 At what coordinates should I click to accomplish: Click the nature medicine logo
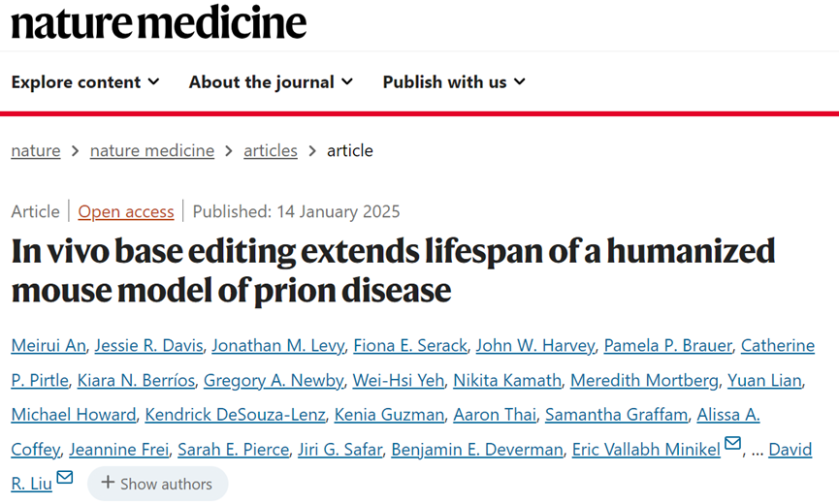tap(159, 22)
